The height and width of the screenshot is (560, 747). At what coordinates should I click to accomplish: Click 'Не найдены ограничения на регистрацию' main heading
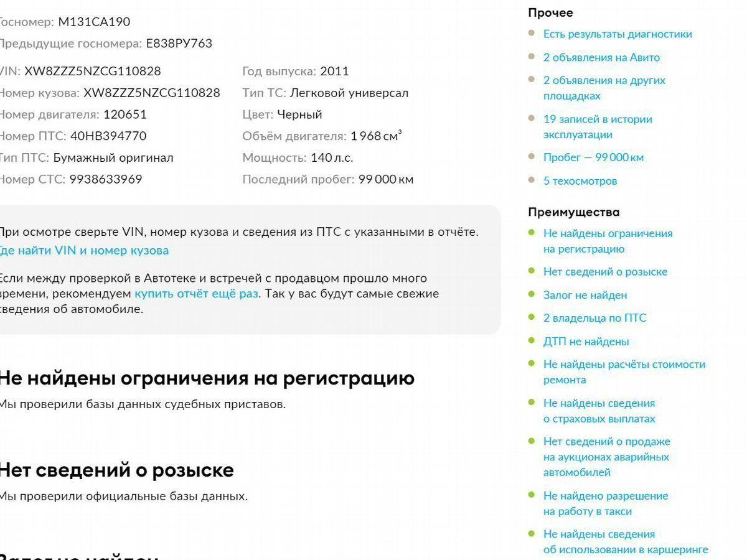205,378
